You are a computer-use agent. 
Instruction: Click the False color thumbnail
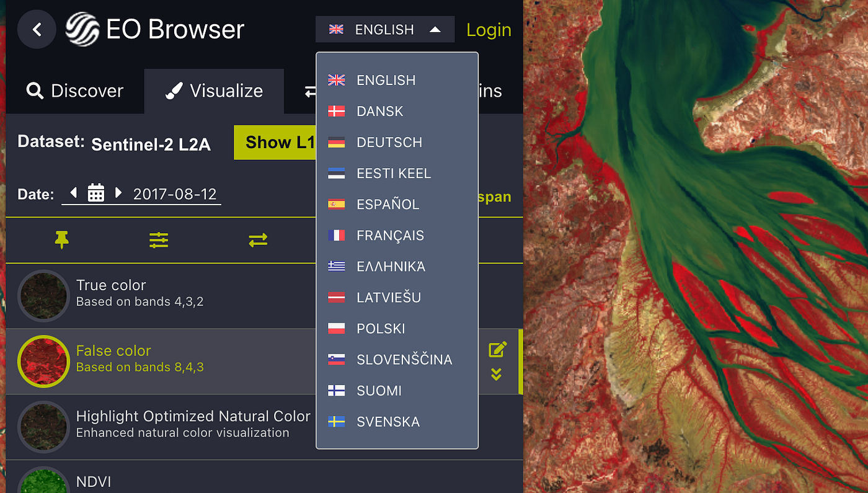43,362
